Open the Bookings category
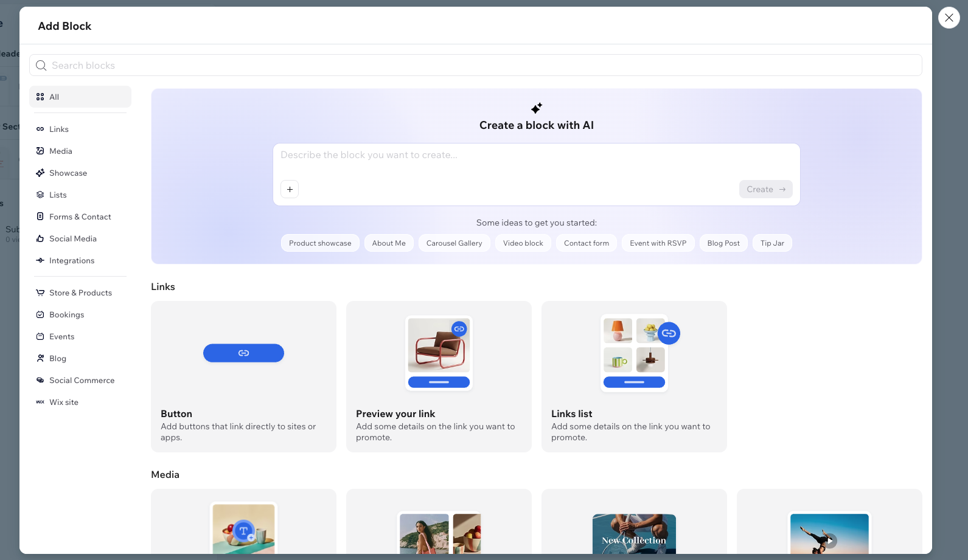The image size is (968, 560). (80, 314)
